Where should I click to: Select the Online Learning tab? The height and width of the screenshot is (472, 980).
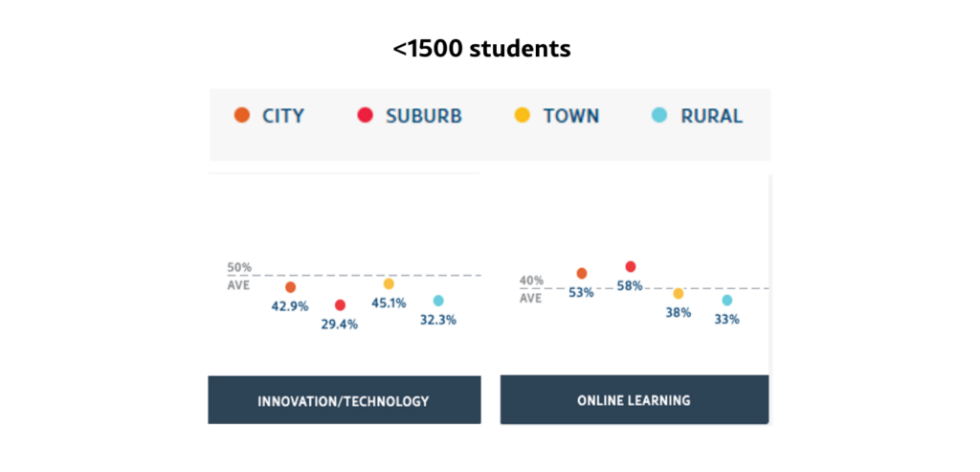[x=634, y=400]
